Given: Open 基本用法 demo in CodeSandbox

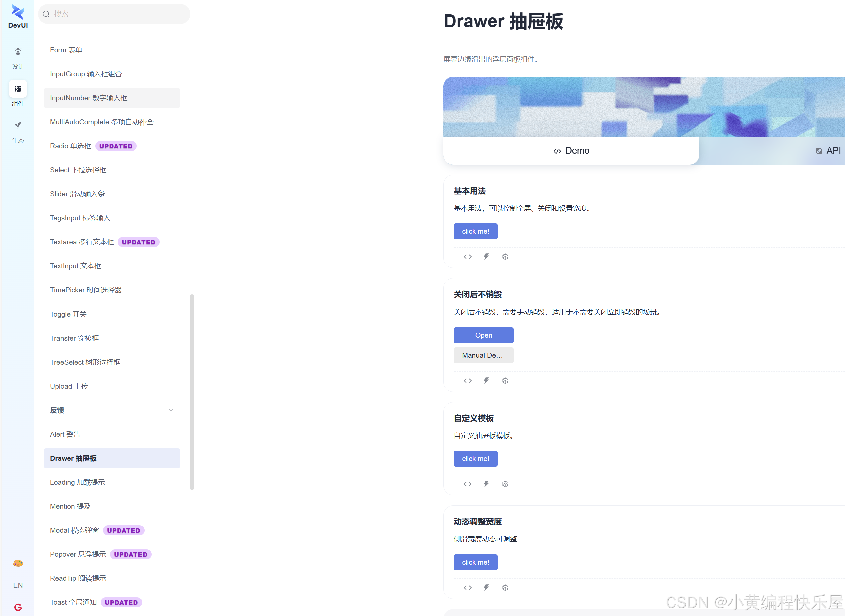Looking at the screenshot, I should (x=506, y=256).
